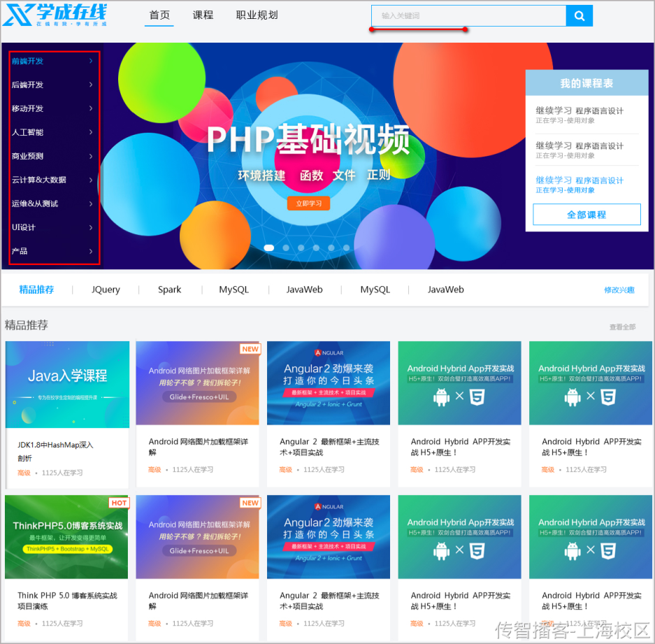
Task: Expand the 商业预测 category arrow
Action: (91, 157)
